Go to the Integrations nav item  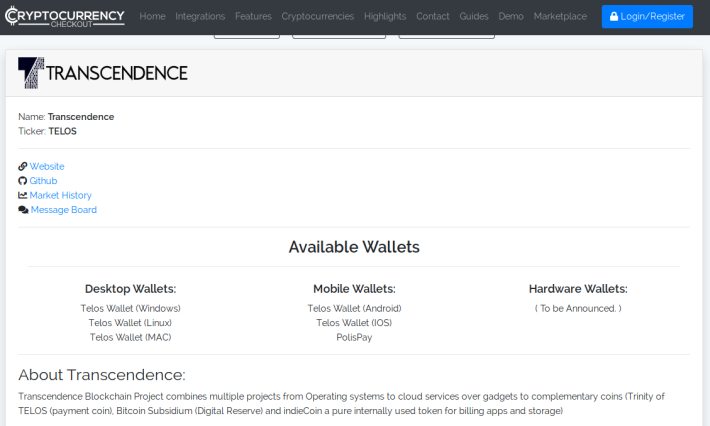(x=200, y=16)
